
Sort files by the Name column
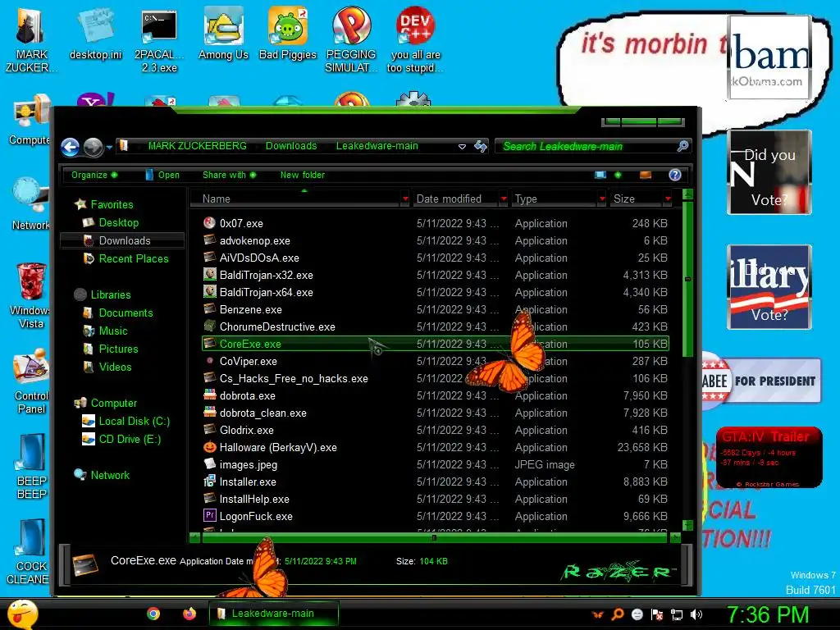[294, 199]
